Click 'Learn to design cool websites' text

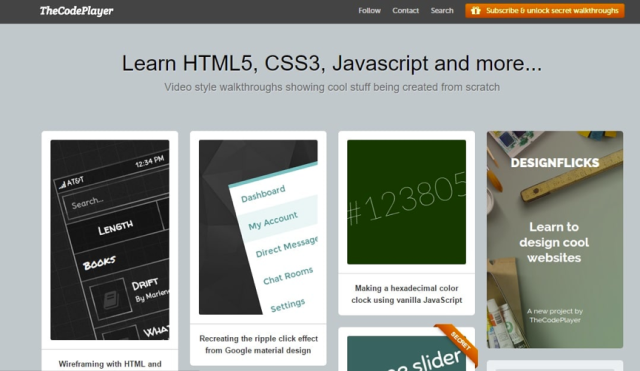click(x=554, y=242)
